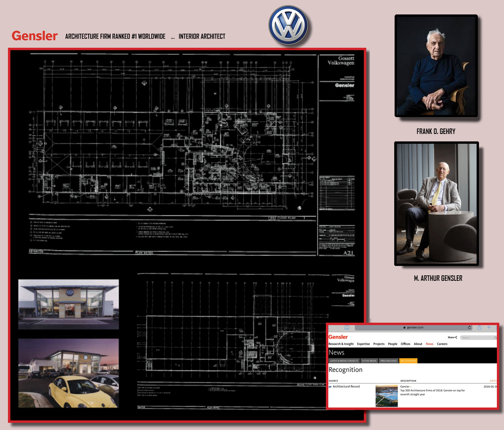Click the Volkswagen logo emblem
Screen dimensions: 504x430
click(288, 26)
